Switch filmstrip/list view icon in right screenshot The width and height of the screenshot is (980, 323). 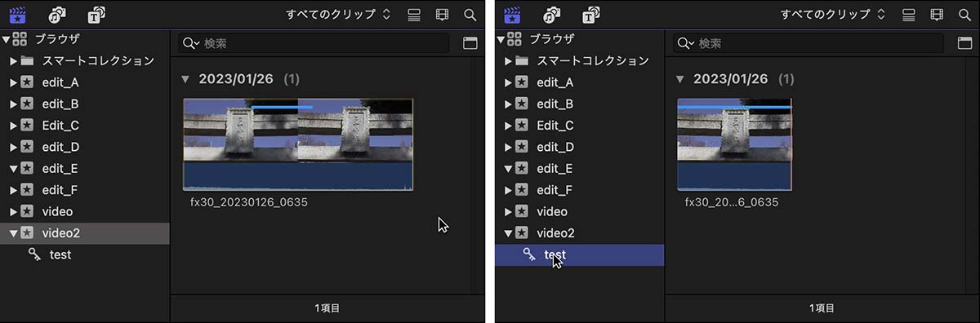909,15
